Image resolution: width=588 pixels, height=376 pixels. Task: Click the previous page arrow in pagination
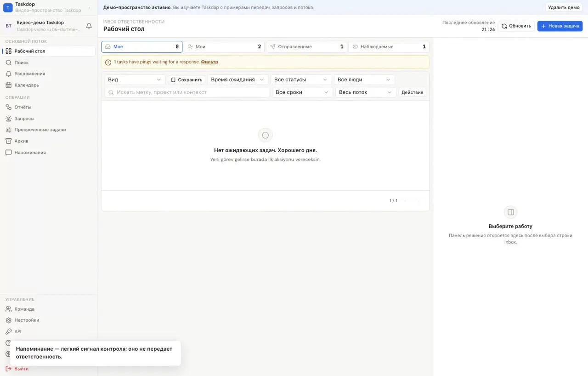click(405, 201)
